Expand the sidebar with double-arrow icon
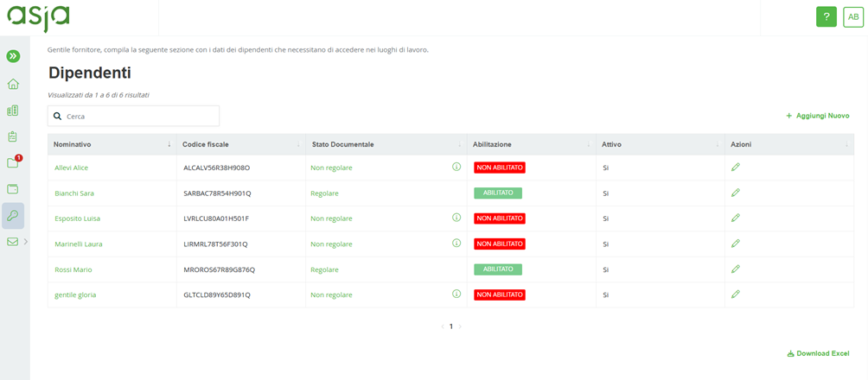 pos(13,56)
